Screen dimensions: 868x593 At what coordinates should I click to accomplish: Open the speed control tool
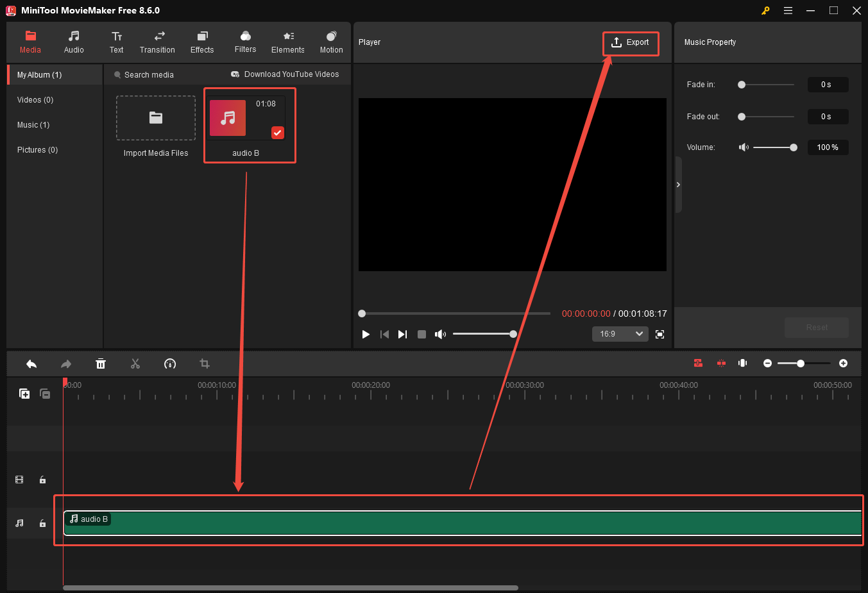(170, 364)
